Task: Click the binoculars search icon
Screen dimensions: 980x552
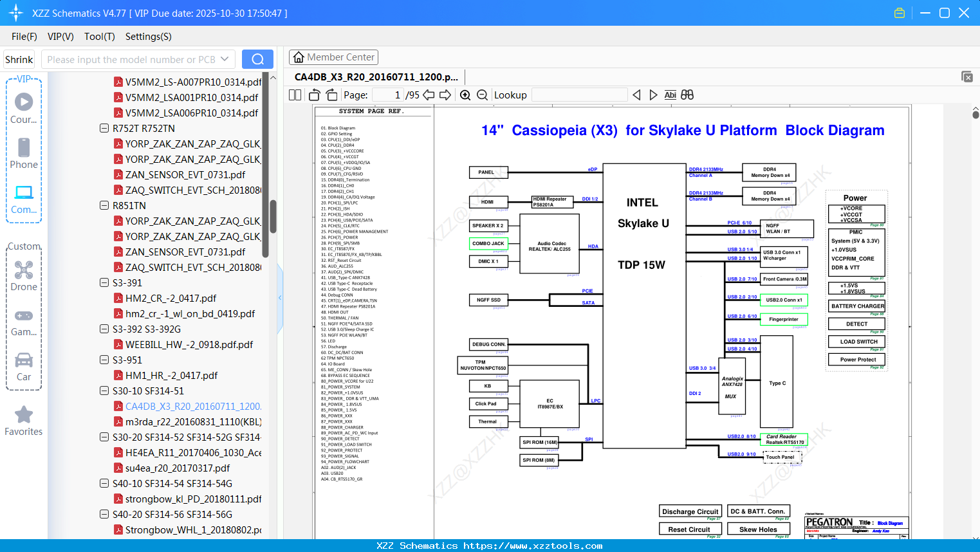Action: pos(687,95)
